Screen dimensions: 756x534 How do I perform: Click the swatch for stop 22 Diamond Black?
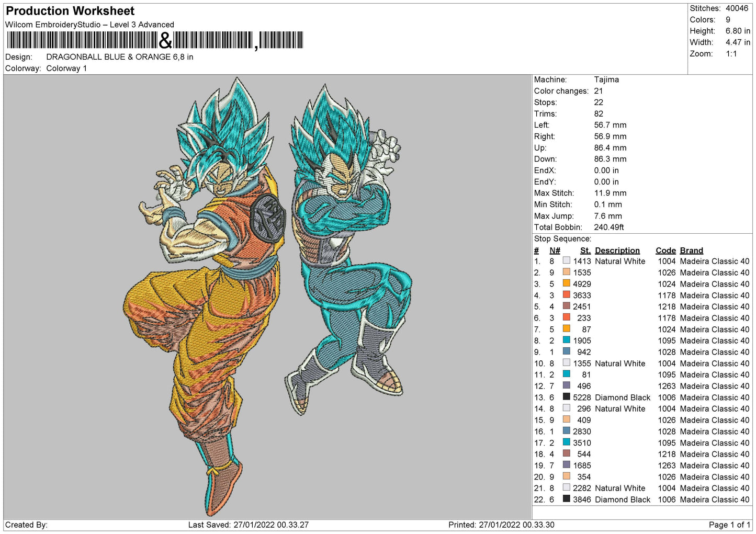point(566,499)
